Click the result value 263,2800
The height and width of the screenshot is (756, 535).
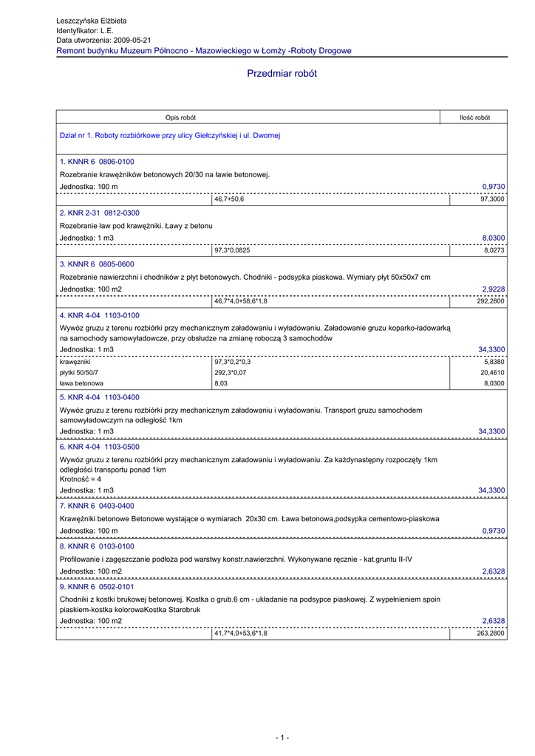point(490,633)
